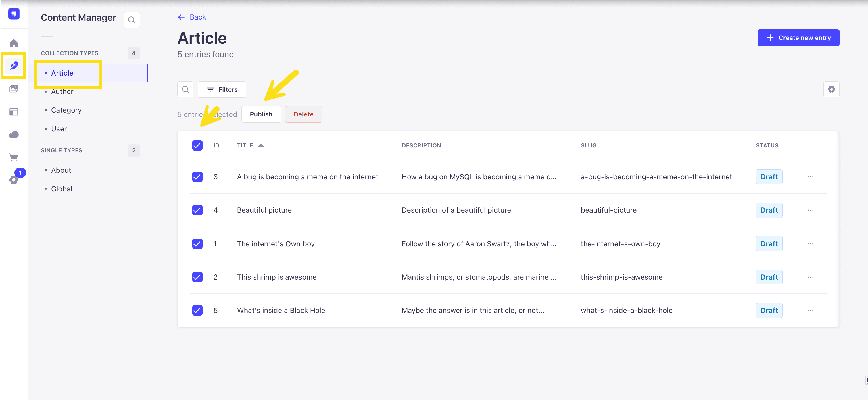Click slug the-internet-s-own-boy
868x400 pixels.
[620, 244]
